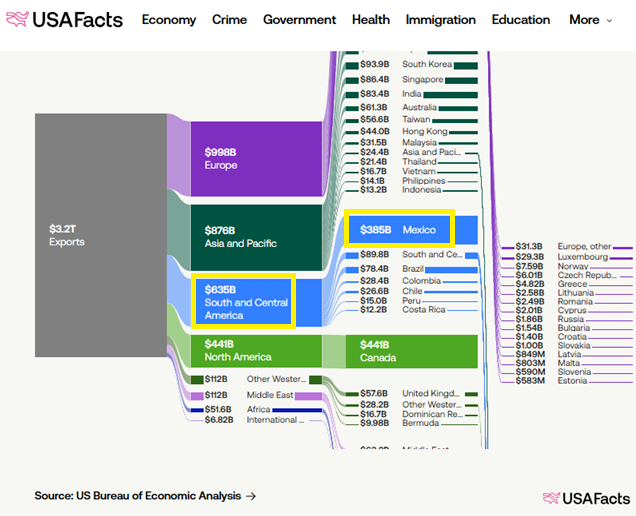Click the Greece $4.82B label

[x=551, y=284]
